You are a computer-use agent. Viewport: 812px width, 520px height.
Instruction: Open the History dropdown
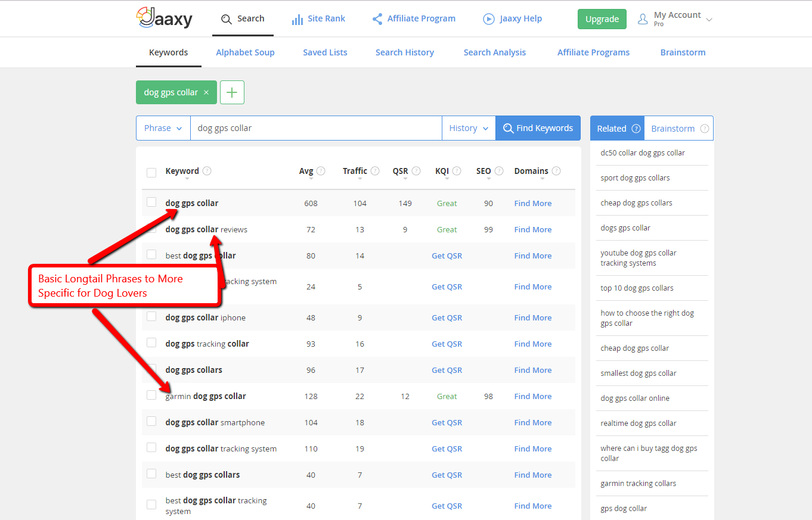[469, 128]
